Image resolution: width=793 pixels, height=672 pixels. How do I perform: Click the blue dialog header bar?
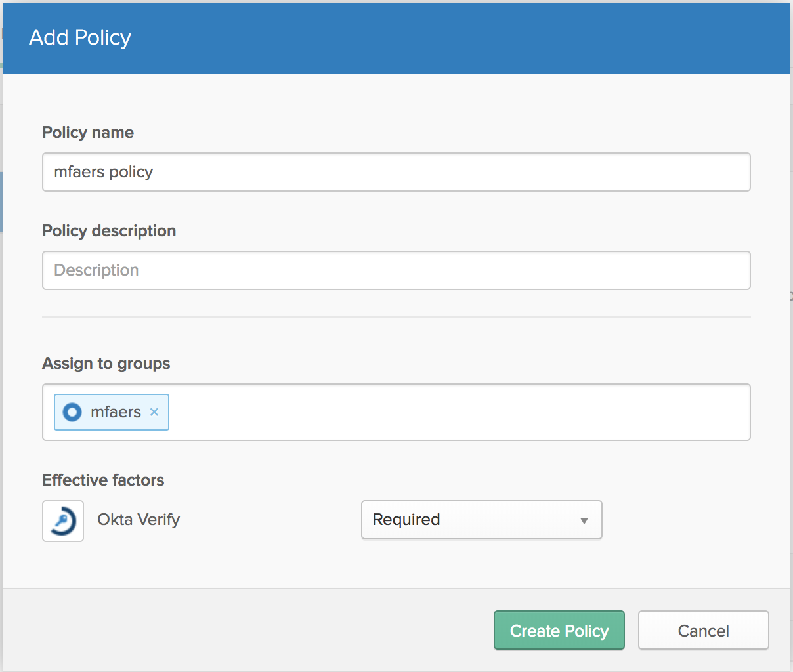point(460,37)
